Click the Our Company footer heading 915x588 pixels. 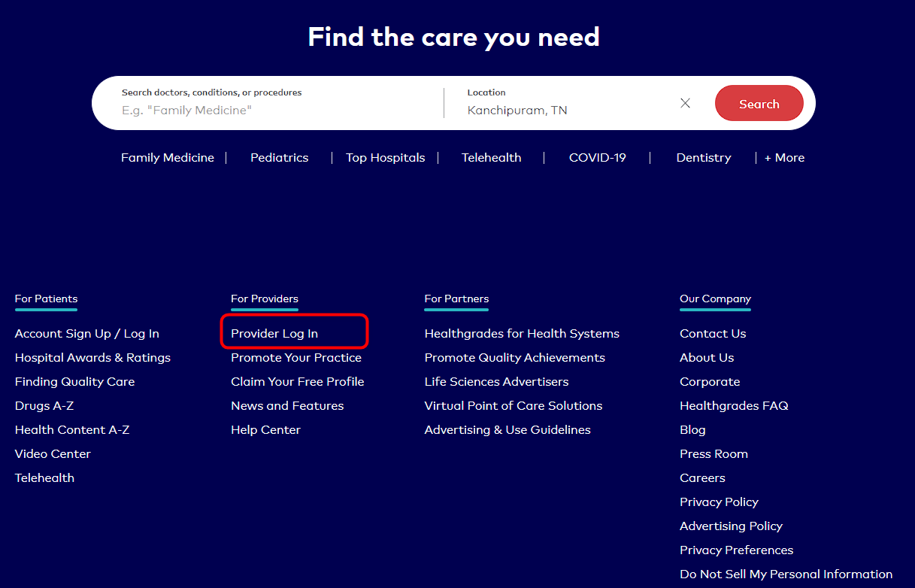715,299
